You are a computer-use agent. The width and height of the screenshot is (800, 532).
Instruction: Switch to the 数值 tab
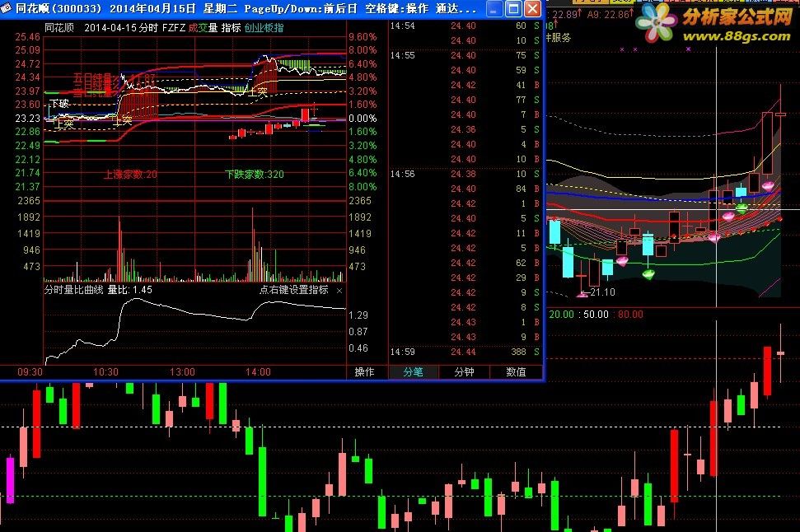click(516, 372)
